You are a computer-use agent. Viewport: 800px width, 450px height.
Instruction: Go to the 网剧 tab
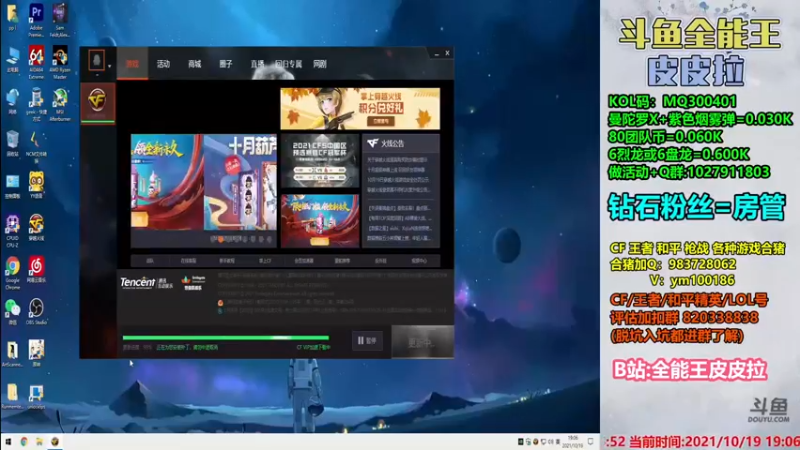point(320,64)
